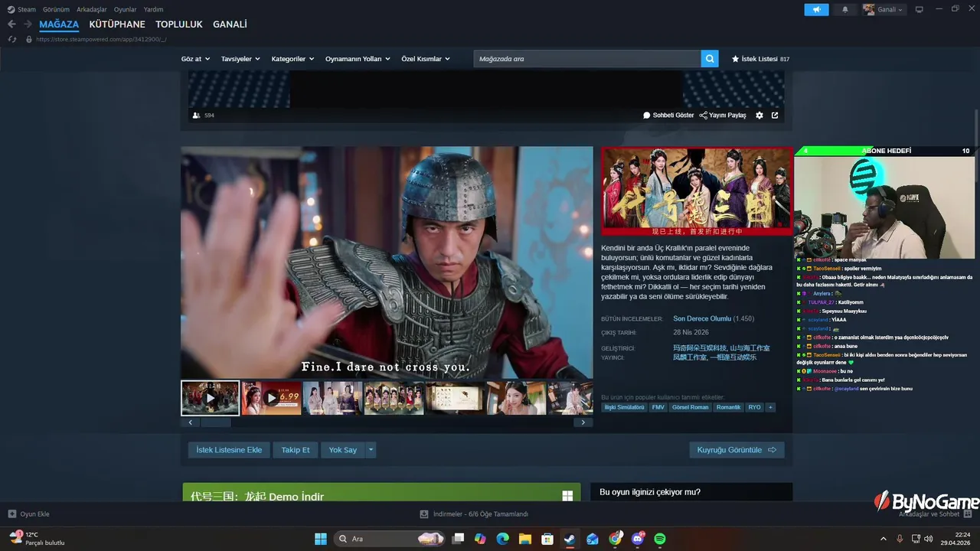Image resolution: width=980 pixels, height=551 pixels.
Task: Open the volume tray icon
Action: pos(927,539)
